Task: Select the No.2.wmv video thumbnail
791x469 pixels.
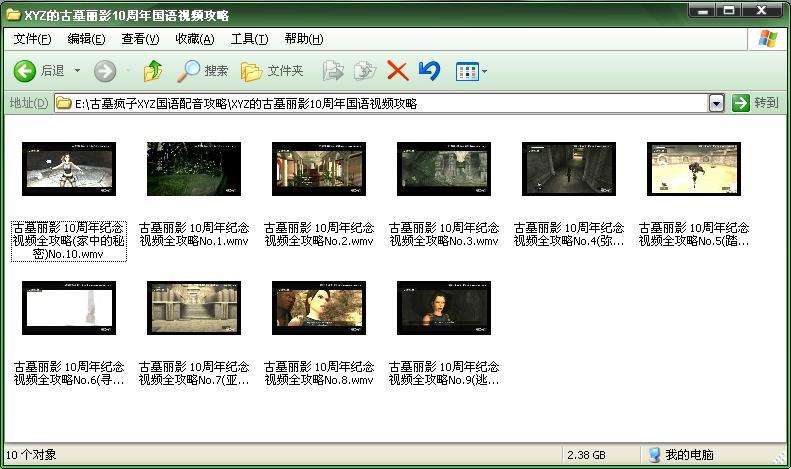Action: (x=319, y=169)
